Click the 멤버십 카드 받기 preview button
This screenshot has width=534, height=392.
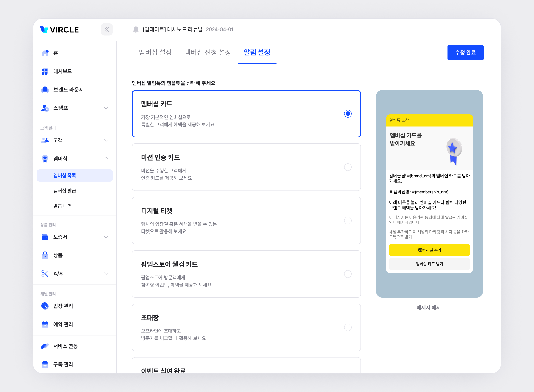click(429, 264)
